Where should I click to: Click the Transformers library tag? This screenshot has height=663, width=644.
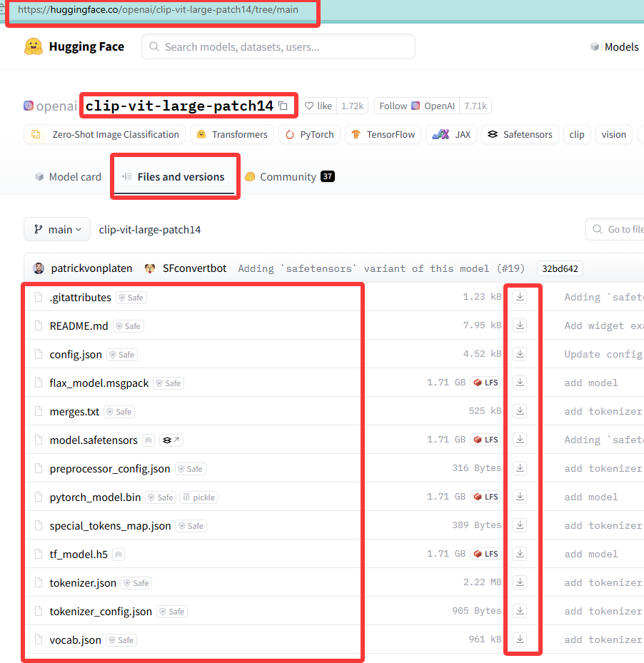click(232, 134)
